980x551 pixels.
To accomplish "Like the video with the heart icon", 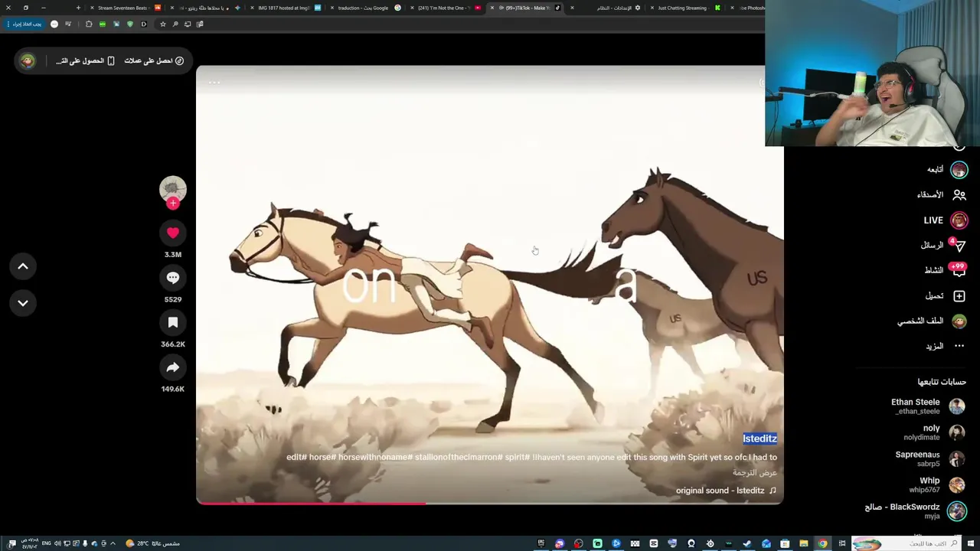I will pyautogui.click(x=173, y=233).
